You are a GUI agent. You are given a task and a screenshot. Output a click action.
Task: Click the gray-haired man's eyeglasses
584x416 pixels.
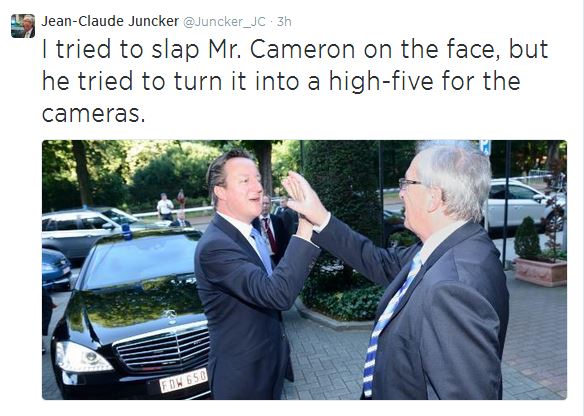pos(409,183)
